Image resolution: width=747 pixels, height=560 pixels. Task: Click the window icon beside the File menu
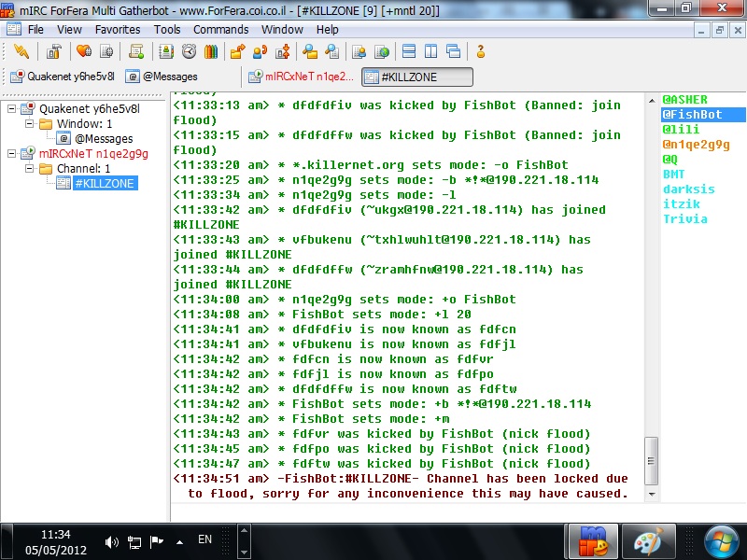(14, 29)
